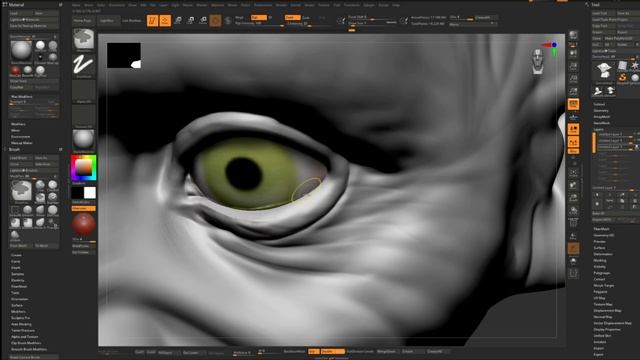Select the large current brush in Brush palette

pyautogui.click(x=21, y=191)
